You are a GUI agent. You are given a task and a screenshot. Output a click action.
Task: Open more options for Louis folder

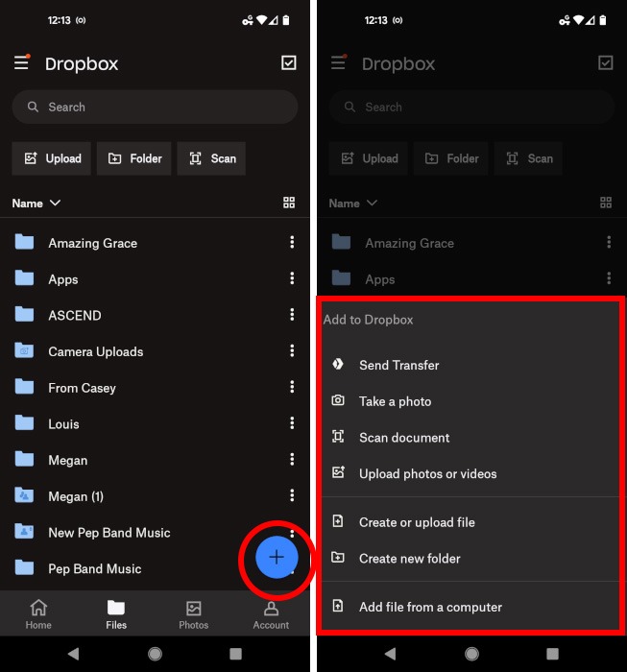point(292,423)
